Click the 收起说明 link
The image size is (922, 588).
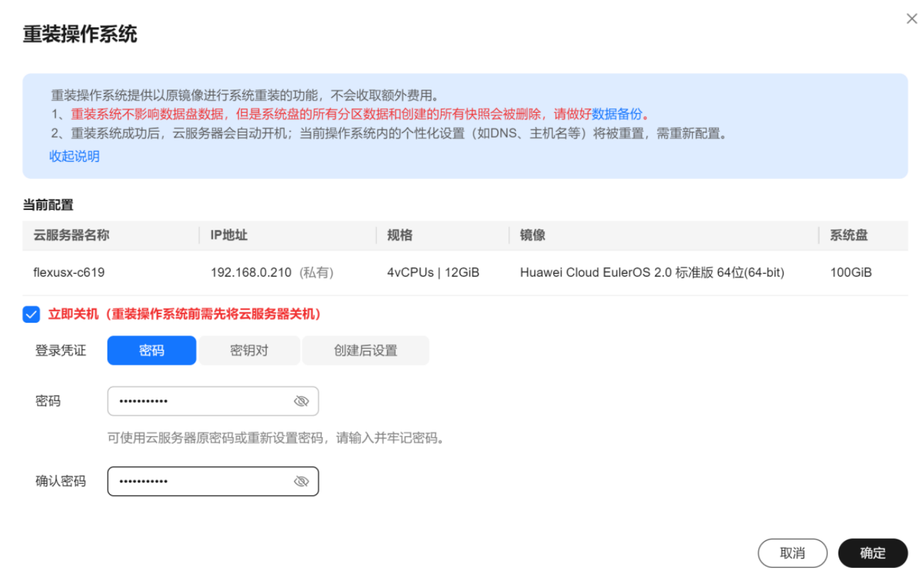[x=74, y=156]
